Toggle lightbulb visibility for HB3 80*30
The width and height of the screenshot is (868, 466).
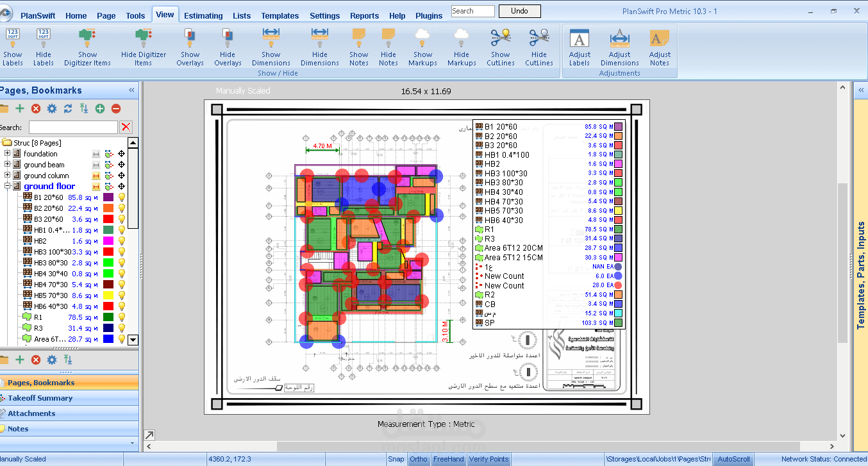click(x=121, y=263)
